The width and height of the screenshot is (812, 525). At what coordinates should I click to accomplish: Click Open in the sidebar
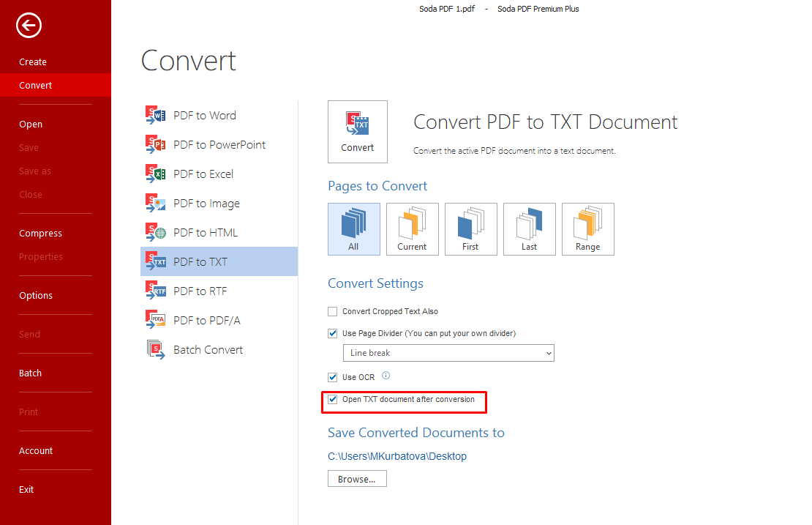point(31,124)
